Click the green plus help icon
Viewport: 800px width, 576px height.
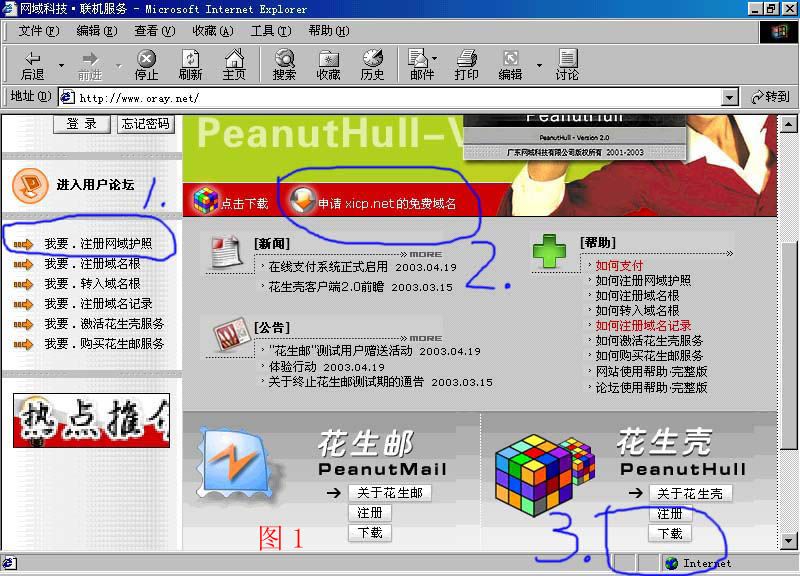pyautogui.click(x=549, y=251)
